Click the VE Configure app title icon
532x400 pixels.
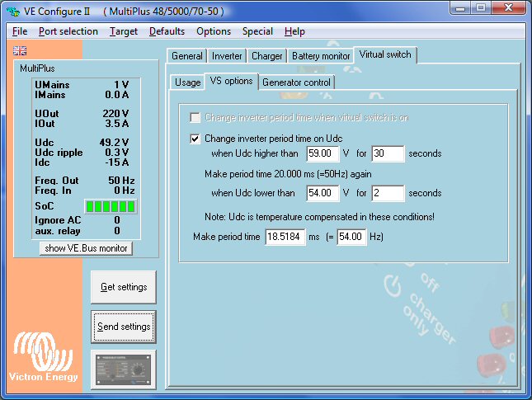(x=13, y=12)
